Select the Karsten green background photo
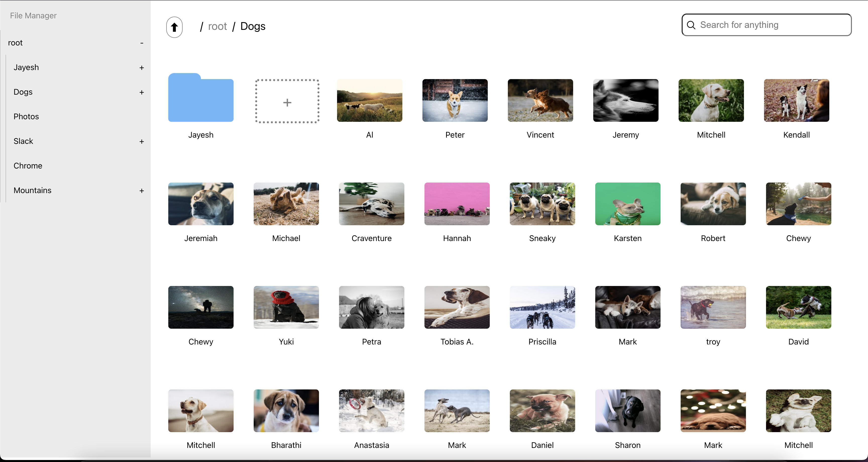 627,204
